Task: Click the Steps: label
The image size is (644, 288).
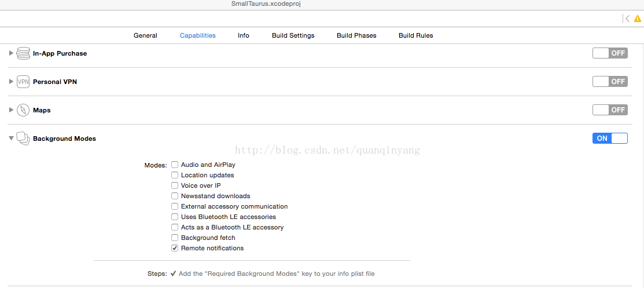Action: [x=157, y=273]
